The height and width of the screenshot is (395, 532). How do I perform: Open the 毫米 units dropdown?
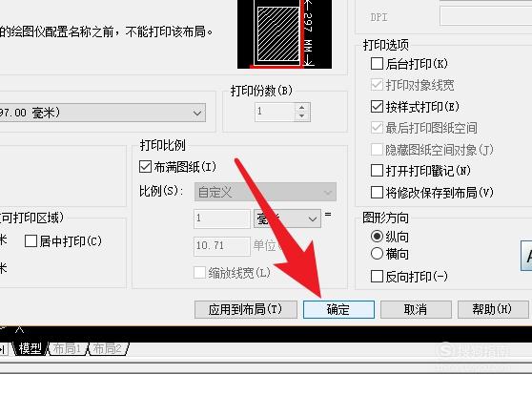coord(287,218)
